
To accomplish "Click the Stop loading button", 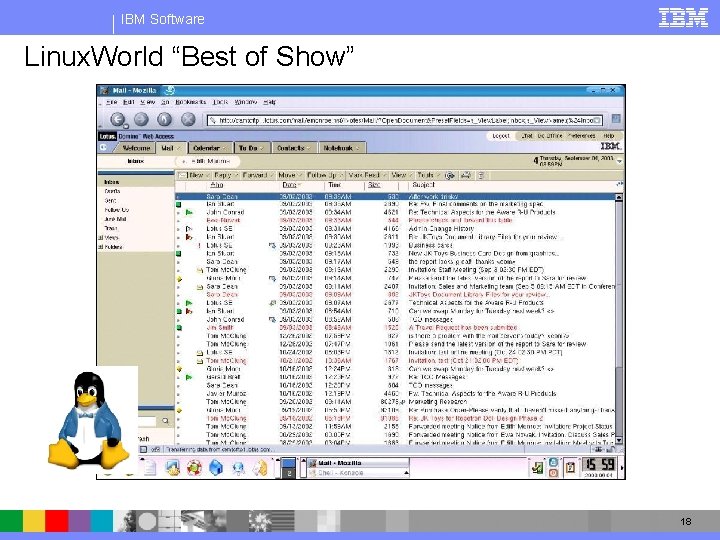I will (x=188, y=120).
